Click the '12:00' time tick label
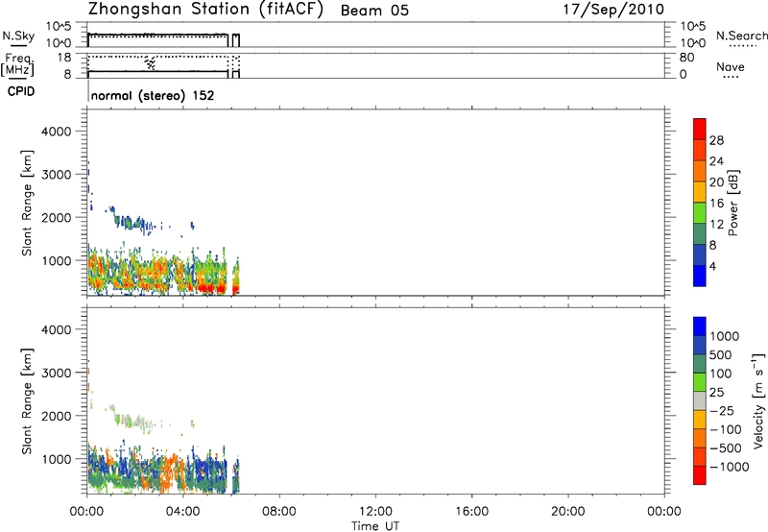The height and width of the screenshot is (532, 768). click(x=375, y=512)
